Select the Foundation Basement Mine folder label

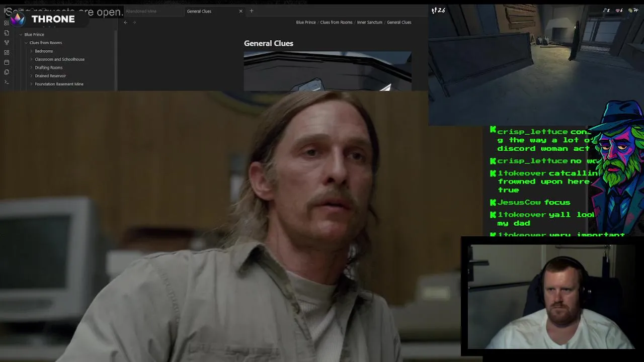59,84
